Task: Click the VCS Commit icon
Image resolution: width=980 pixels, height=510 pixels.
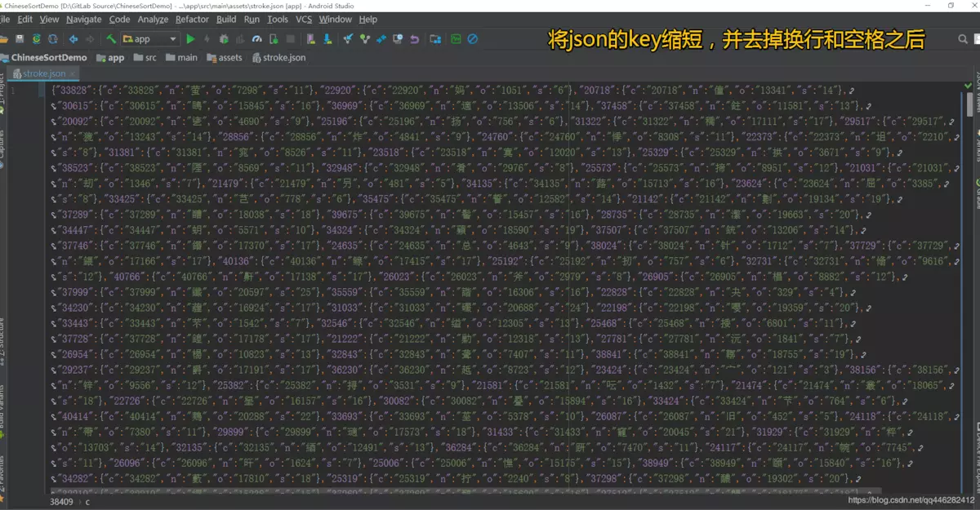Action: pos(364,38)
